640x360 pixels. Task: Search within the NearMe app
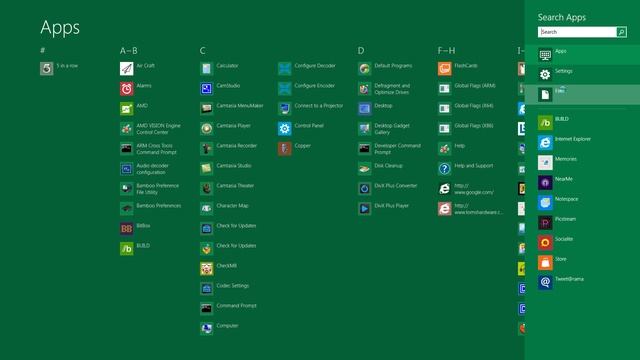click(582, 182)
